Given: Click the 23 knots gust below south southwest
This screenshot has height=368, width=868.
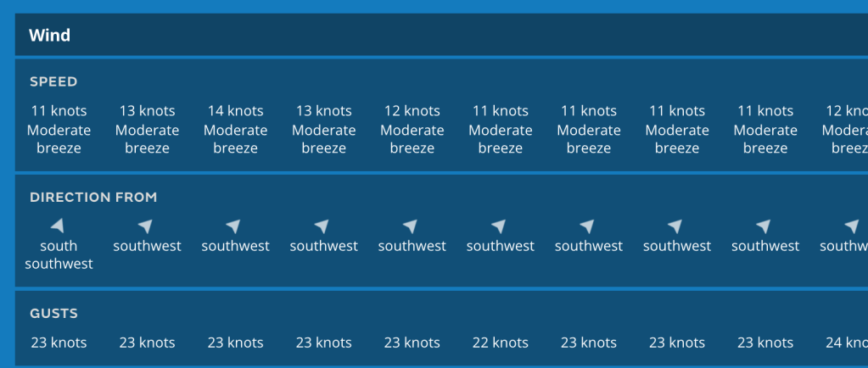Looking at the screenshot, I should (59, 343).
